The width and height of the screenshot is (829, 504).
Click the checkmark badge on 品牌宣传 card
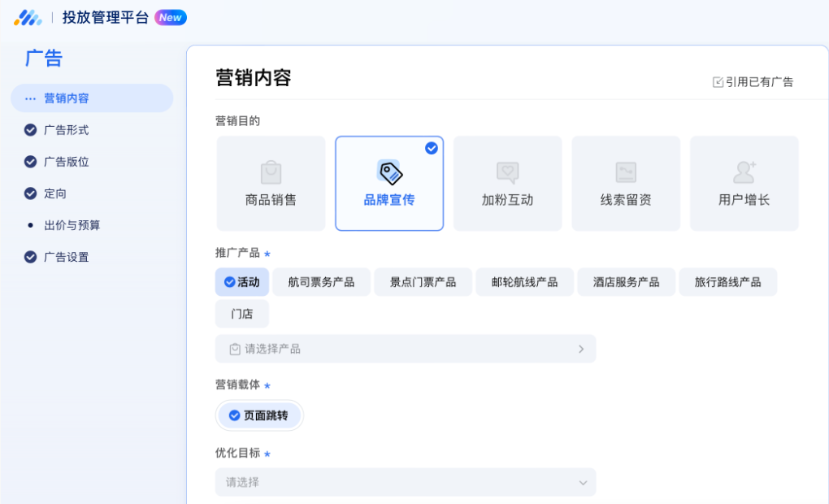pyautogui.click(x=432, y=148)
